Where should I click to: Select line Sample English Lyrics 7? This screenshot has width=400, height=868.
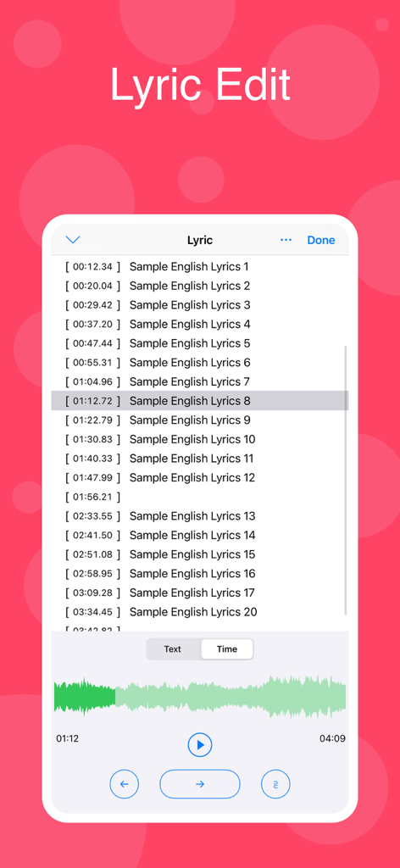point(190,381)
